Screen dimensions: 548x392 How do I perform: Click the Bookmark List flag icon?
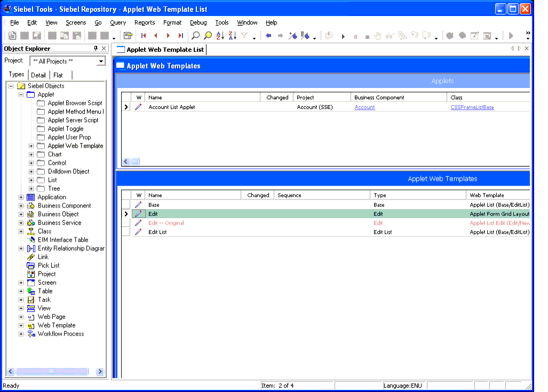(x=305, y=36)
